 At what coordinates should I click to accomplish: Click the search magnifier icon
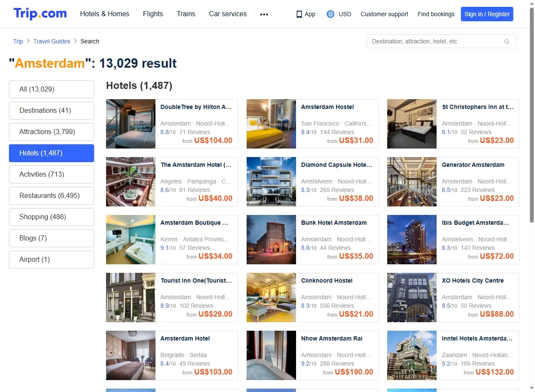[x=507, y=41]
